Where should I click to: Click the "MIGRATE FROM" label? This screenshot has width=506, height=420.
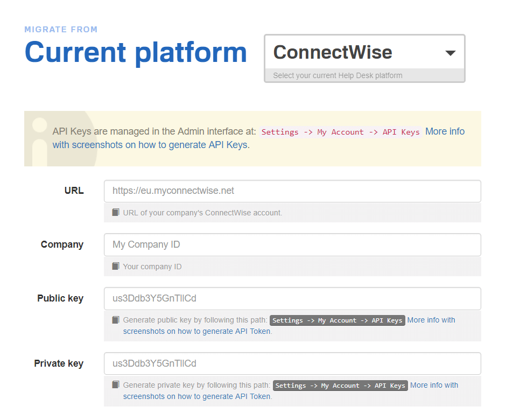point(61,29)
